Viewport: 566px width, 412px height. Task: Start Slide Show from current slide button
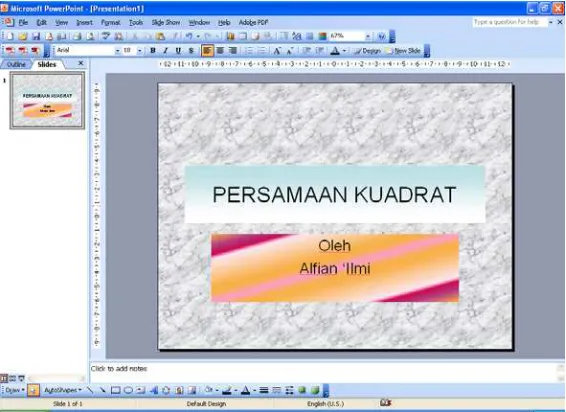click(21, 378)
